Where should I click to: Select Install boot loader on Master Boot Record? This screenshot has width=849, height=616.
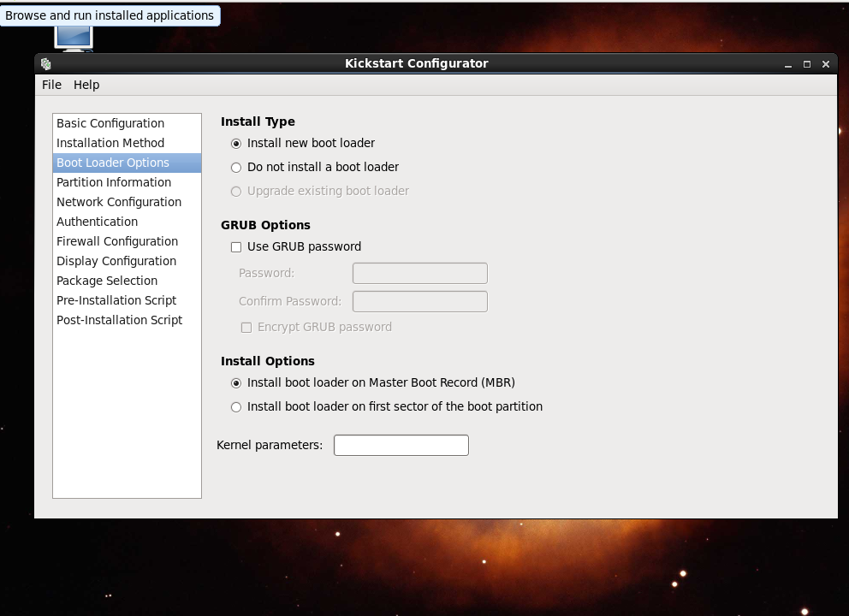point(236,383)
